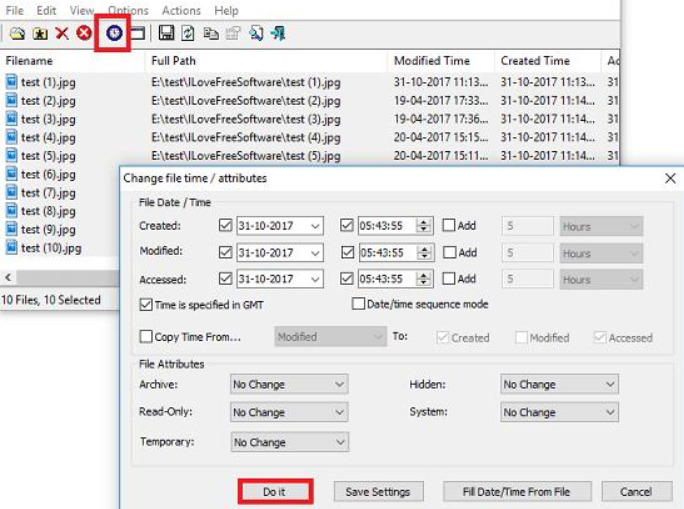Open the Actions menu
This screenshot has width=684, height=509.
point(181,10)
